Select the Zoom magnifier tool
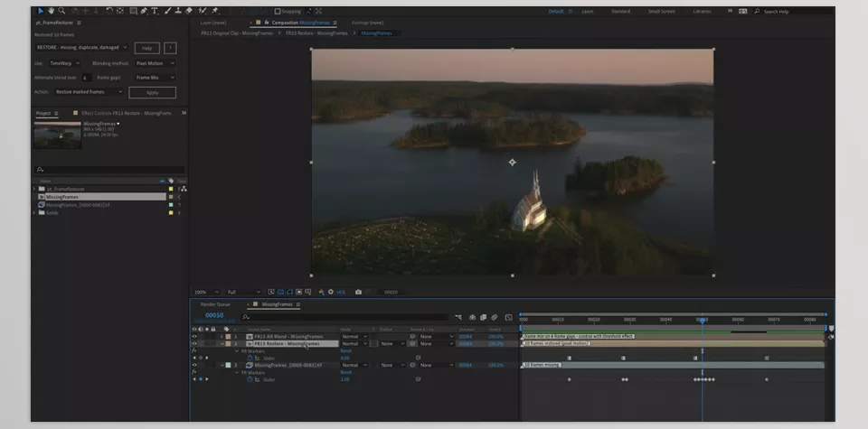 click(61, 11)
